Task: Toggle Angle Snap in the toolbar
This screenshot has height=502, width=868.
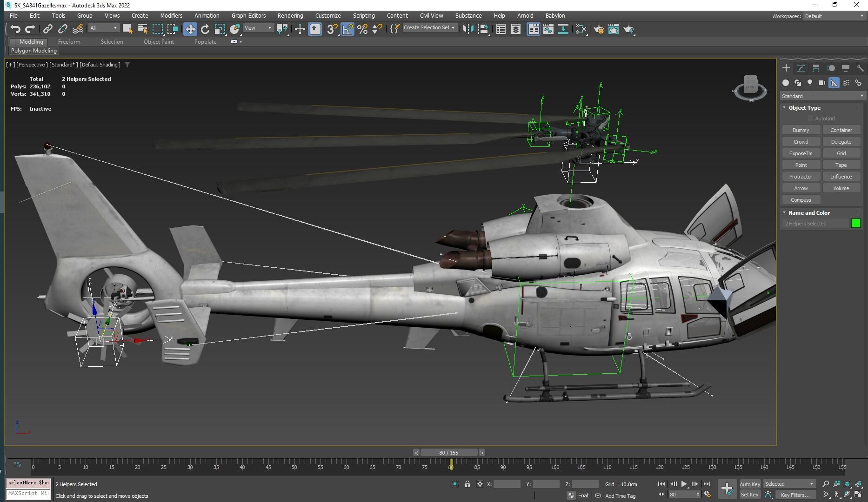Action: click(347, 29)
